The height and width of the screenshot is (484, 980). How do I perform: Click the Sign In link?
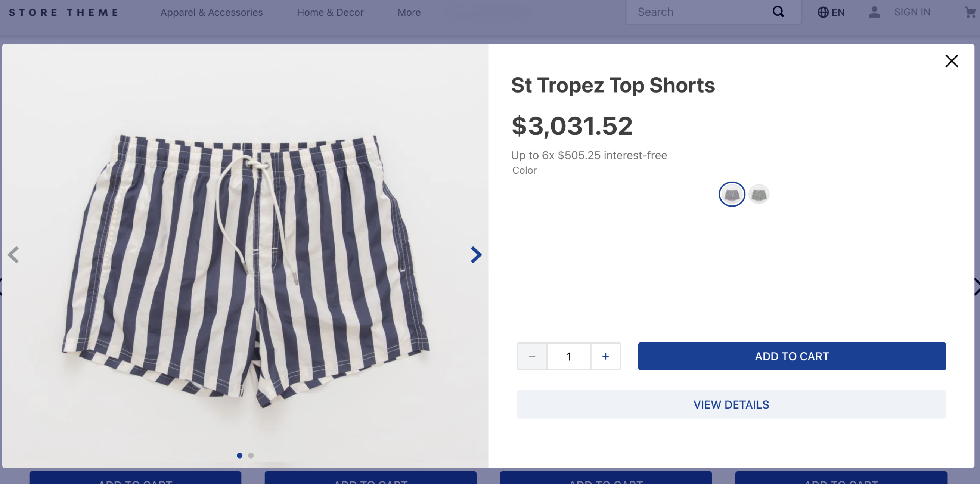point(912,12)
